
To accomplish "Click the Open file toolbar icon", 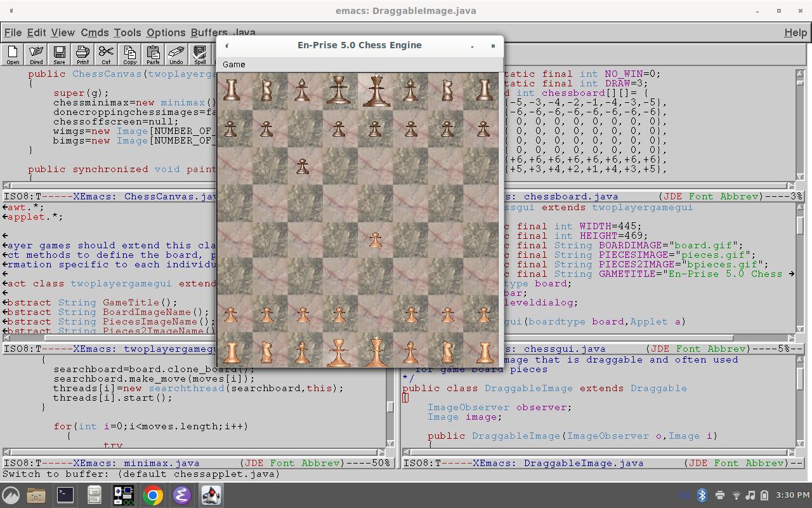I will tap(13, 55).
